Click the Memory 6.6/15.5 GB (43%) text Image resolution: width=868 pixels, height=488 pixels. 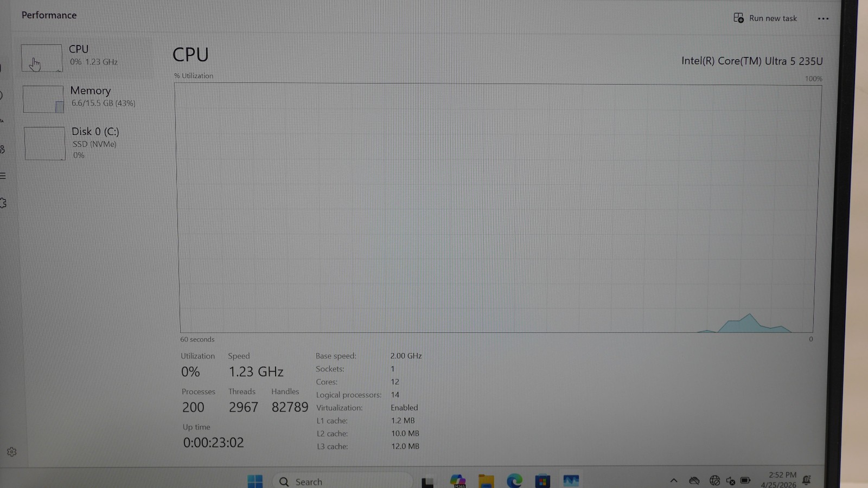click(x=104, y=103)
